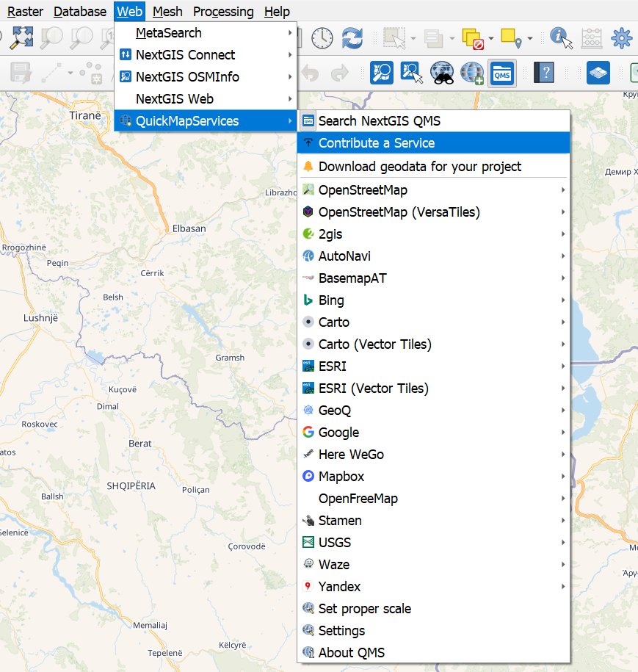638x672 pixels.
Task: Click the Redo arrow icon
Action: tap(340, 73)
